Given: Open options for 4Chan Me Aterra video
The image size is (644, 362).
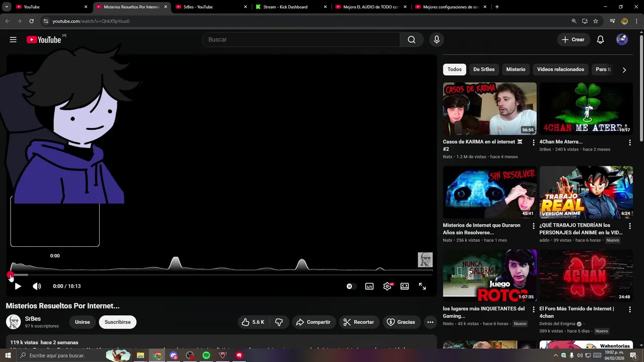Looking at the screenshot, I should point(629,143).
